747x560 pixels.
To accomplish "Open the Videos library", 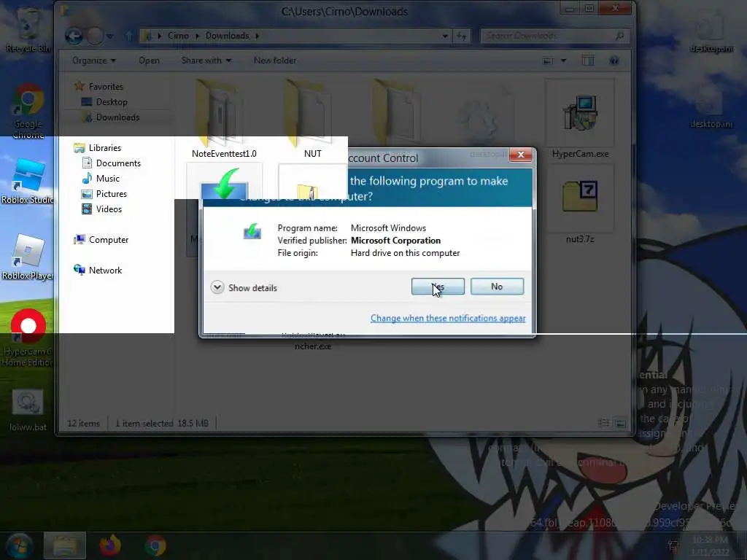I will click(102, 209).
